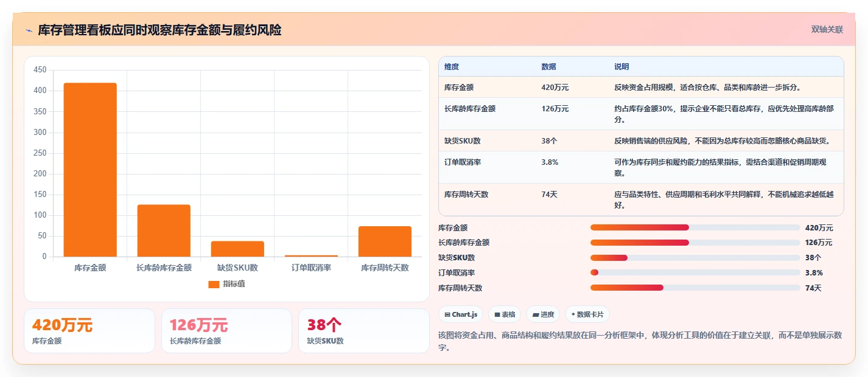Click the sparkle icon in 数据卡片 chip
This screenshot has height=377, width=868.
click(x=573, y=315)
